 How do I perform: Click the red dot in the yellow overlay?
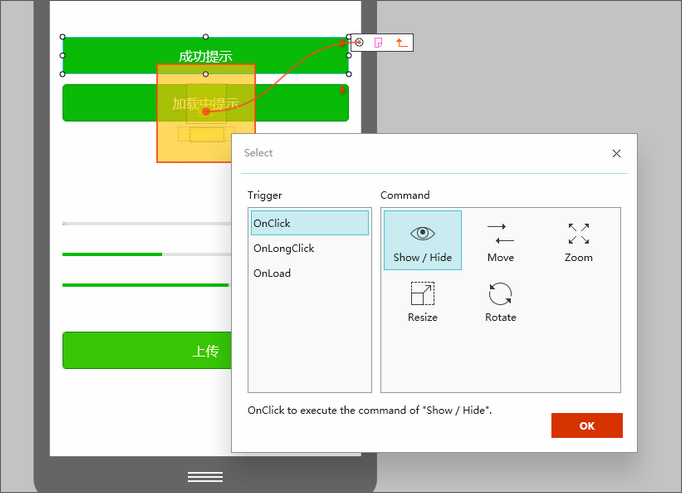point(205,112)
